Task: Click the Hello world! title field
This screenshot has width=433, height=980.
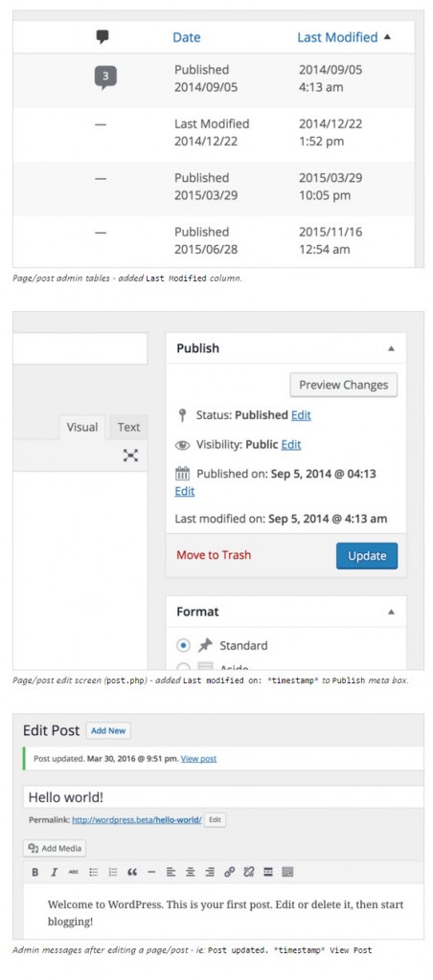Action: tap(223, 797)
